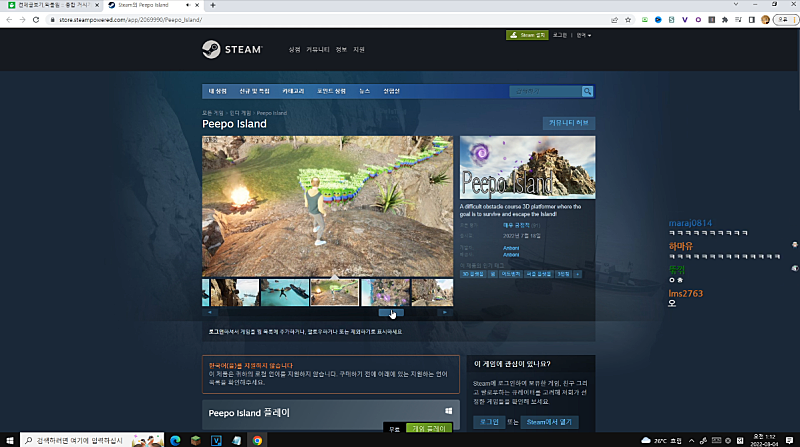Click the login button in interest box
Viewport: 800px width, 447px height.
489,422
